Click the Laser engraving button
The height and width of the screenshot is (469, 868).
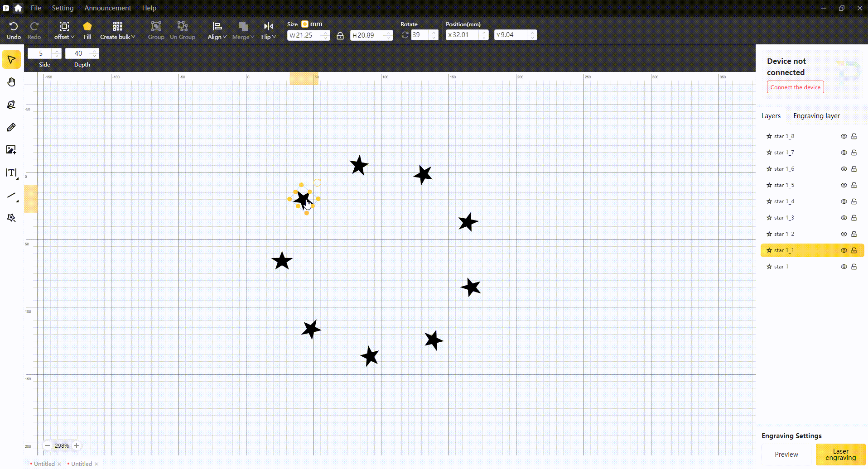841,455
